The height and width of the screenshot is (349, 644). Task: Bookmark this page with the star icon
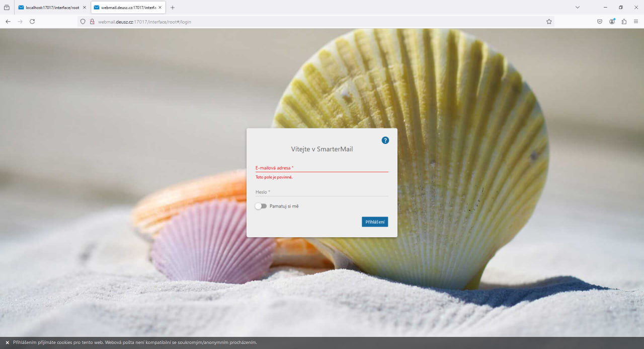[549, 22]
